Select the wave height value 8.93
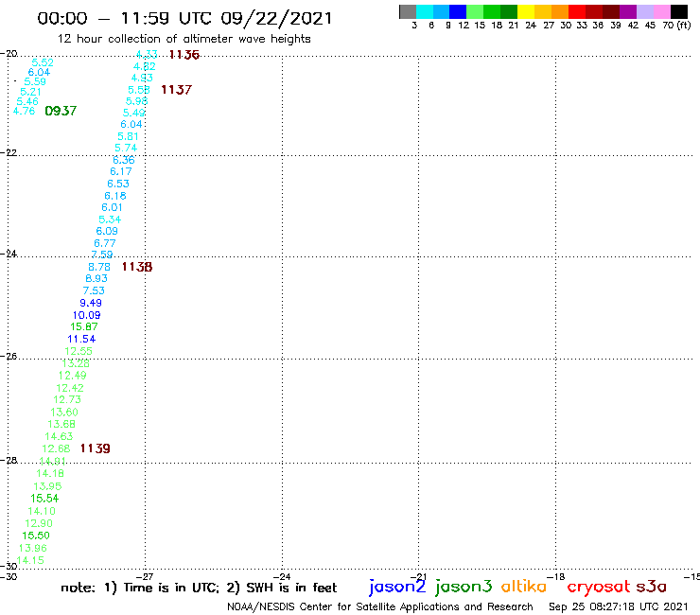The width and height of the screenshot is (700, 615). pos(96,278)
